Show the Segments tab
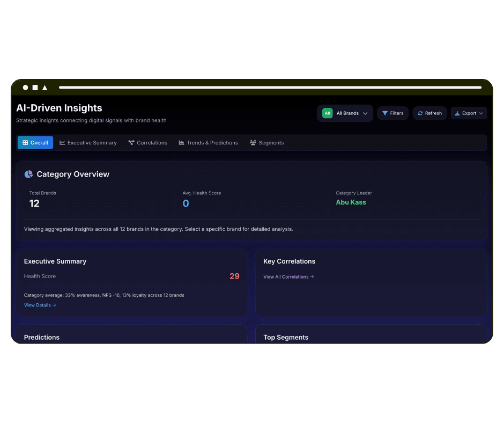Screen dimensions: 504x423 [x=267, y=143]
